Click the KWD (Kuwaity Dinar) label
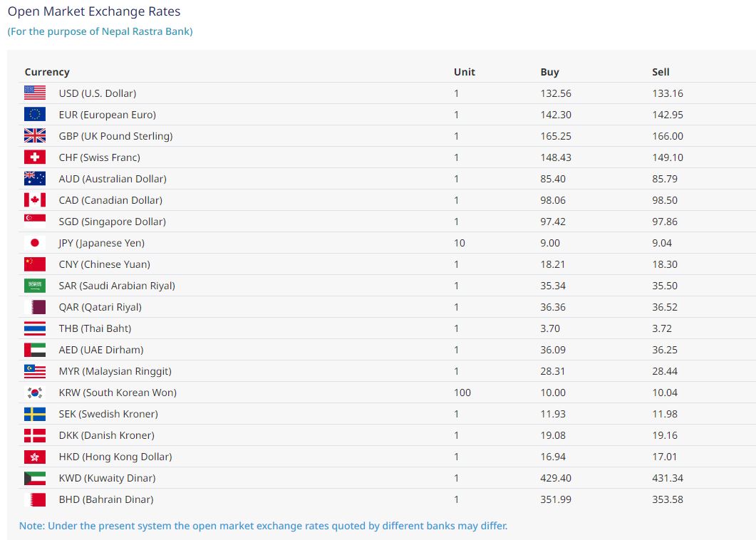756x540 pixels. [107, 478]
